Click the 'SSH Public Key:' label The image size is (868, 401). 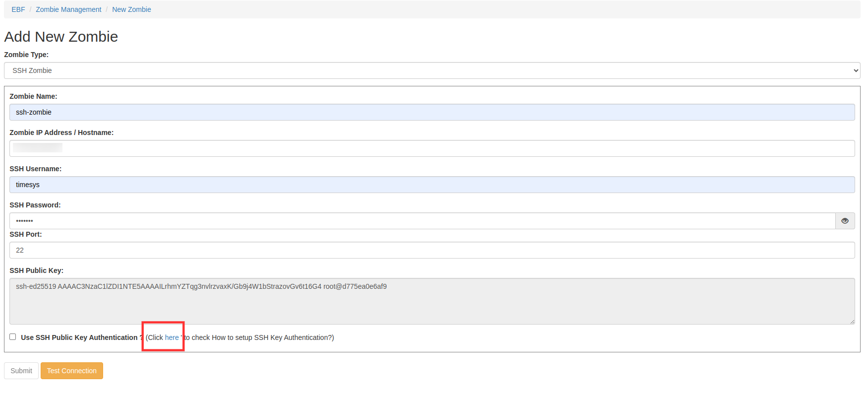click(37, 270)
